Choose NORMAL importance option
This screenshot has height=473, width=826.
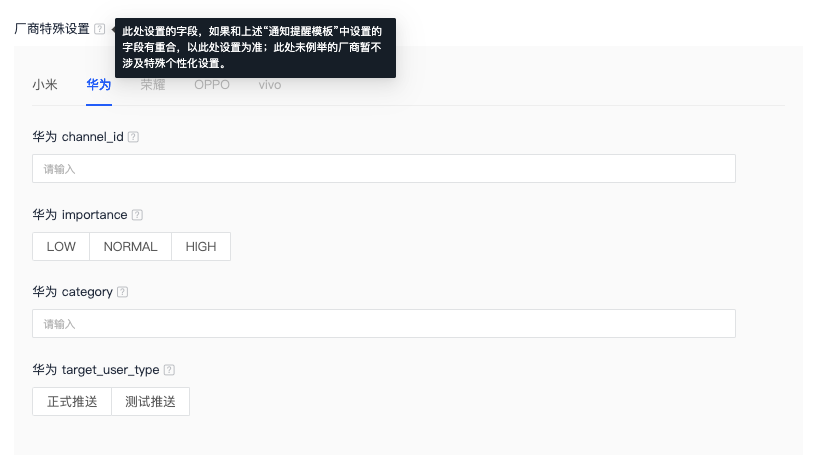click(x=131, y=247)
